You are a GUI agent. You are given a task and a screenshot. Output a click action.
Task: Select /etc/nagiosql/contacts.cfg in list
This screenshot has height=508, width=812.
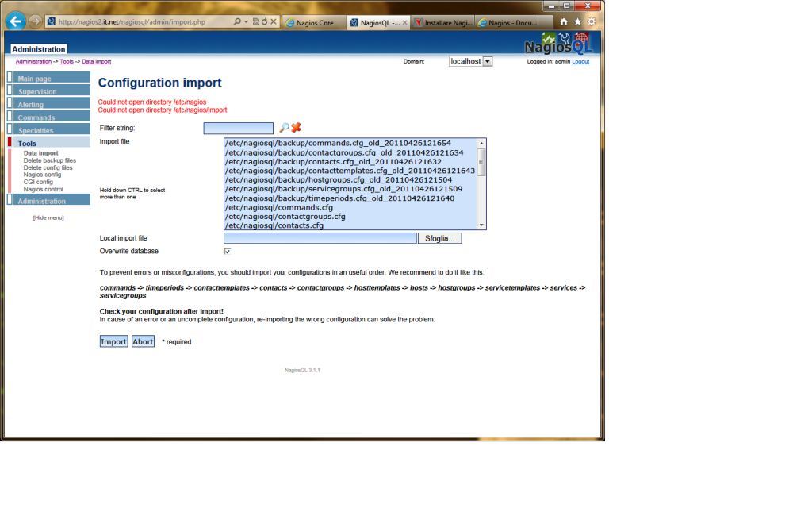pos(274,225)
